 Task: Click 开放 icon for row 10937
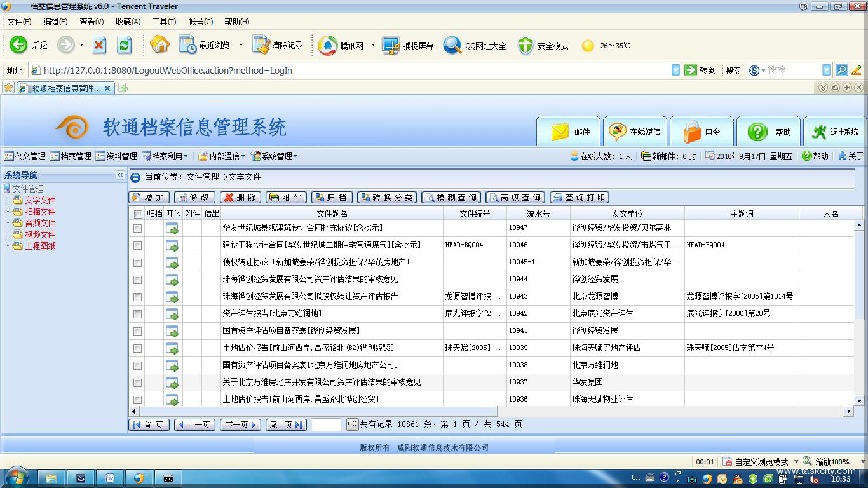point(172,383)
